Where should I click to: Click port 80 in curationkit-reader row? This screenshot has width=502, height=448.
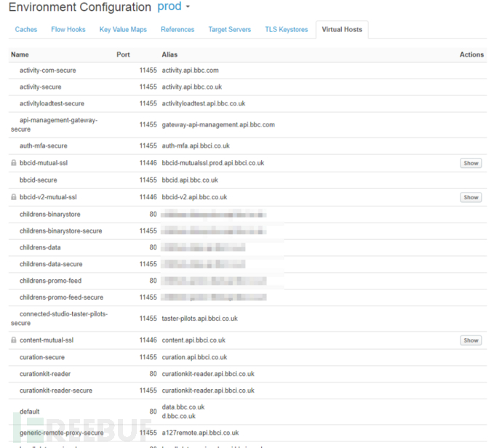coord(153,374)
